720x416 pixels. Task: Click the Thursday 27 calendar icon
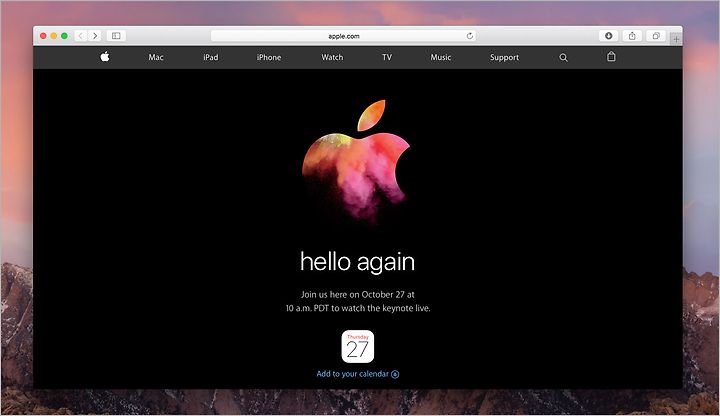tap(358, 347)
